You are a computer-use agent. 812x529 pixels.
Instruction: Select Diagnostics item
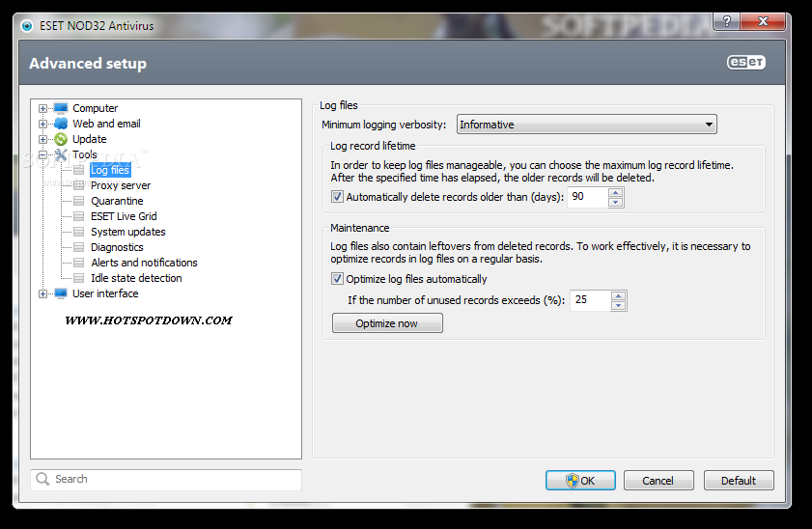tap(117, 247)
